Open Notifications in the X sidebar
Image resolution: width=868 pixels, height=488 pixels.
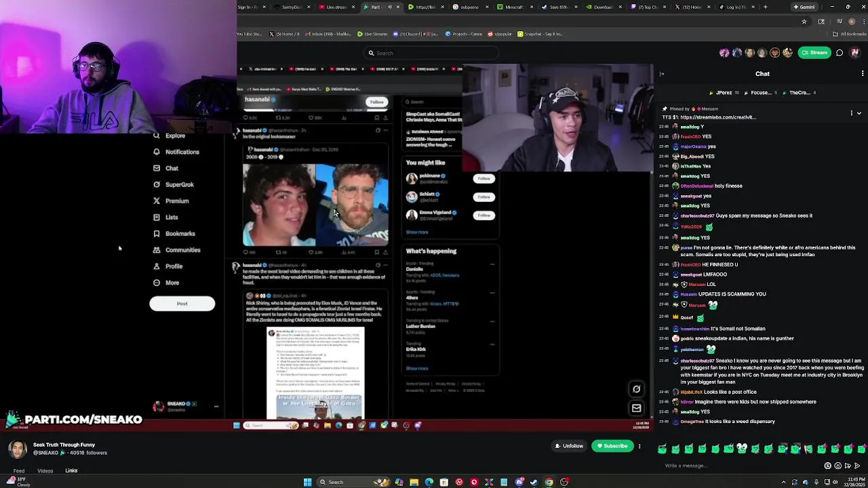coord(176,152)
